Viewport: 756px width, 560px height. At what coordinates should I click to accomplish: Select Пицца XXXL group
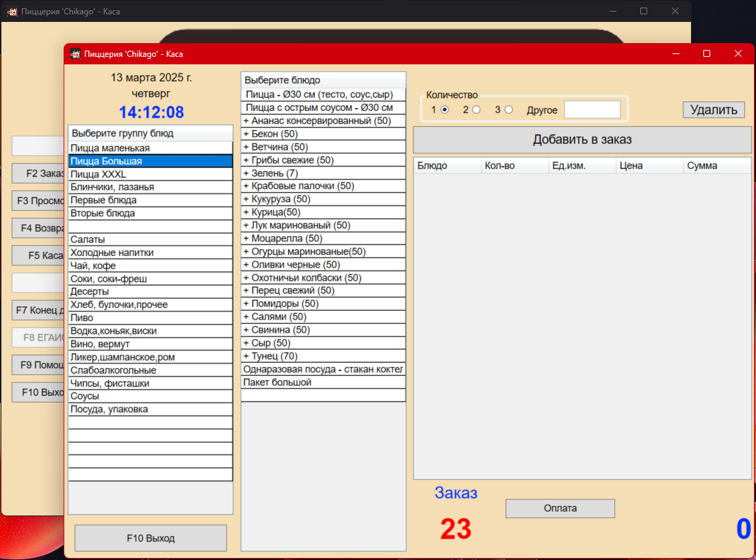pos(151,174)
